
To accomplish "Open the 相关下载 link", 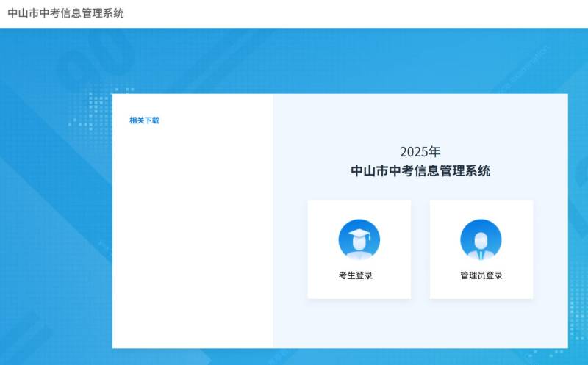I will [x=144, y=120].
